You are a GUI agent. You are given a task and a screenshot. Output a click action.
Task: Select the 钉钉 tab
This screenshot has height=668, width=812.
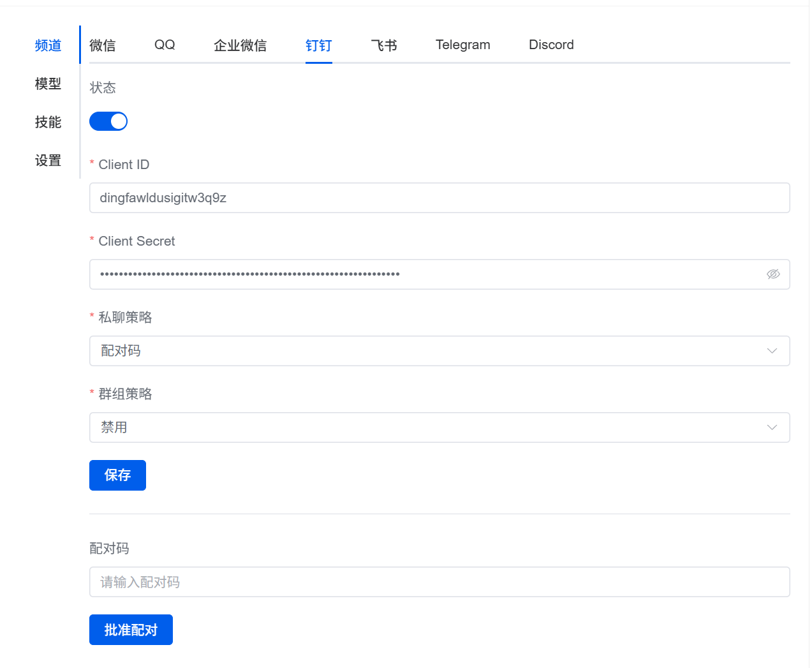click(318, 45)
